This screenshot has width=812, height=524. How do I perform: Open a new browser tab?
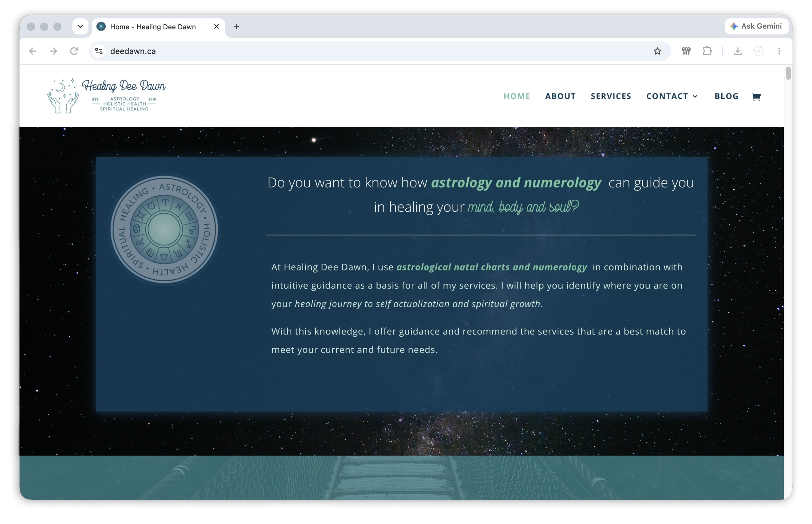tap(236, 26)
